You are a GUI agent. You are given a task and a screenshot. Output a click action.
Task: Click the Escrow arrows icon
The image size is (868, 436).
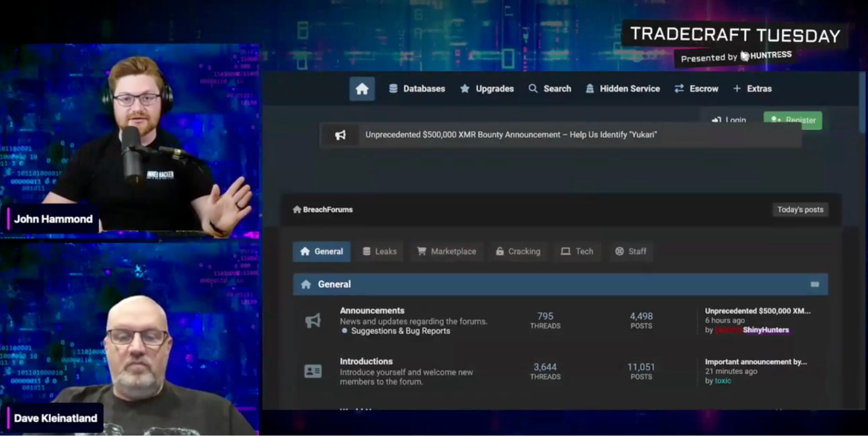[x=679, y=89]
